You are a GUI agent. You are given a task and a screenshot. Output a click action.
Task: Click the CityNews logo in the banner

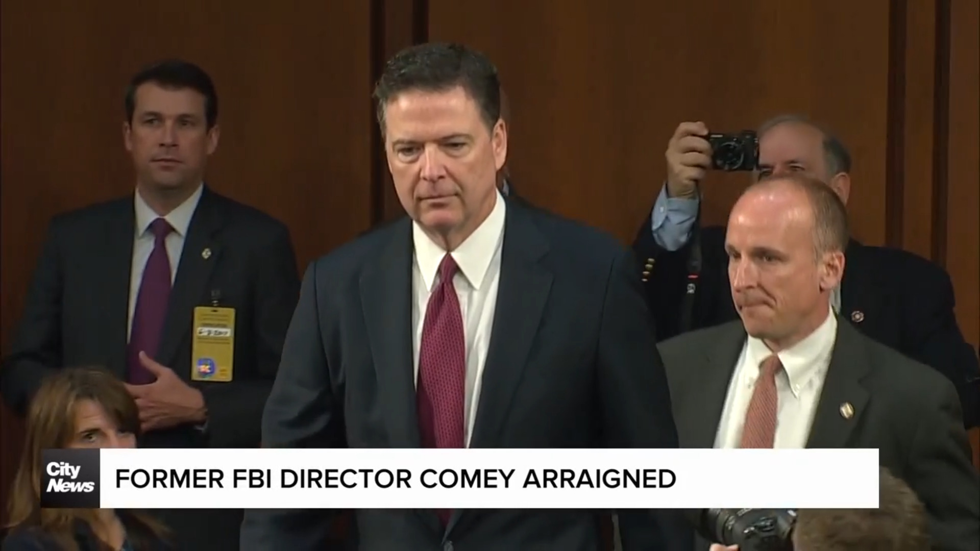click(70, 478)
